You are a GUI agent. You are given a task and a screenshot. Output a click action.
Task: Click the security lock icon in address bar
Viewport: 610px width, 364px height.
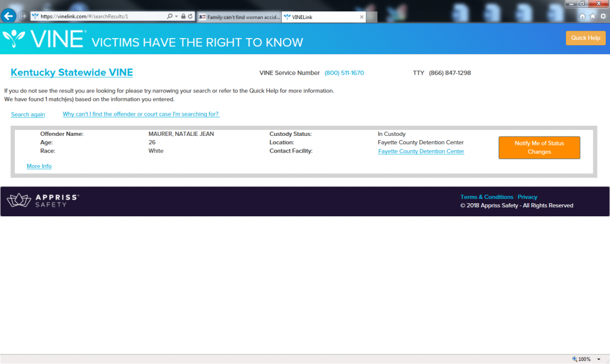[183, 17]
